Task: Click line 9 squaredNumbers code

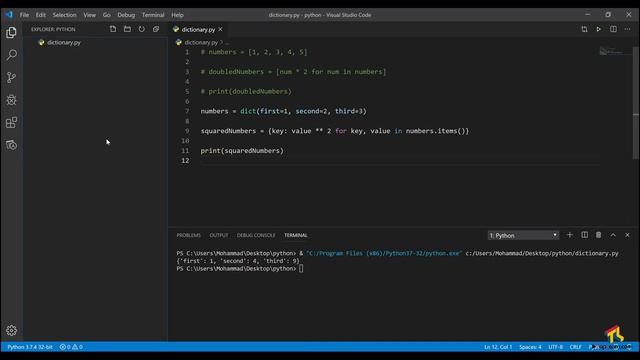Action: click(335, 131)
